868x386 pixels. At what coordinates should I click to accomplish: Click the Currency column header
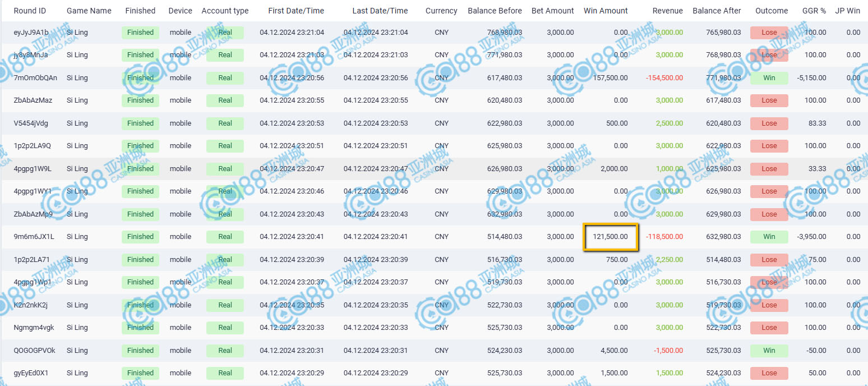click(x=441, y=11)
